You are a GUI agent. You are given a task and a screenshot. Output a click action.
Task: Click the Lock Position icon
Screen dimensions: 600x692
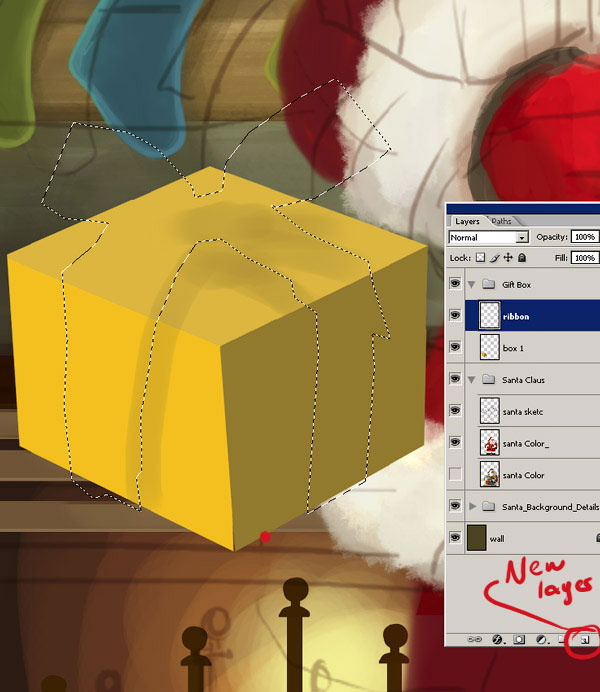click(x=510, y=258)
